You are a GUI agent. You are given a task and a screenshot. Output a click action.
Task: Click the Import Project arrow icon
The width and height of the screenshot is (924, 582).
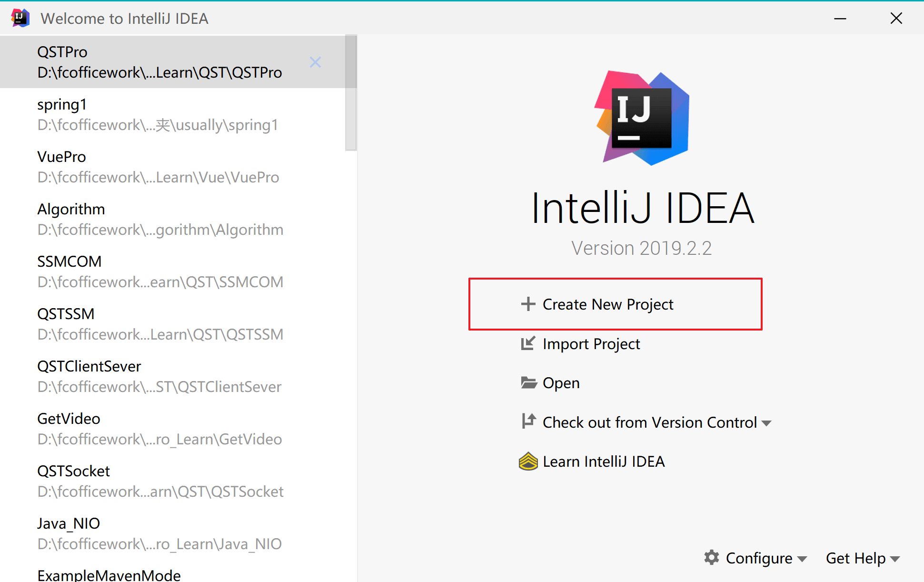click(x=527, y=343)
